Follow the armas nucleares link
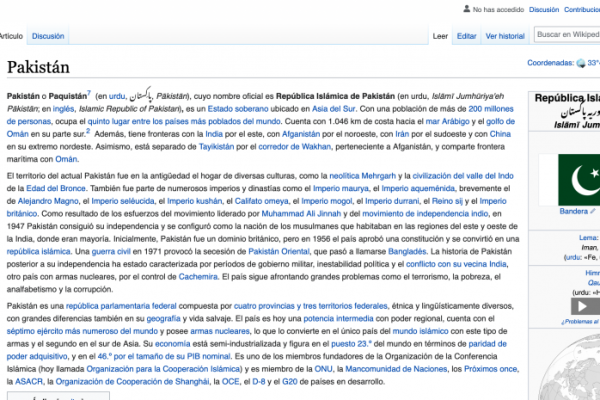 pos(220,331)
